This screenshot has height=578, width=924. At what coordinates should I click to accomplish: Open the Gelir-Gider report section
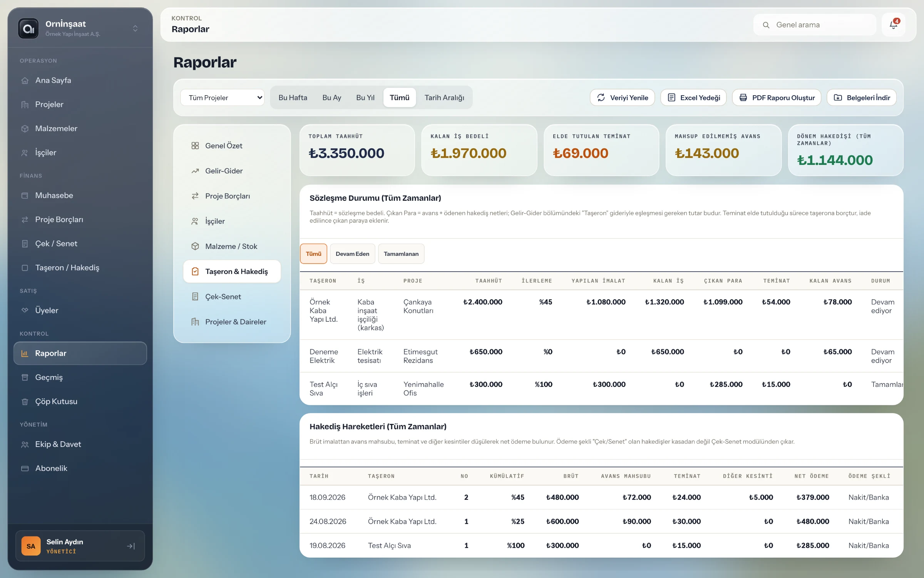point(232,171)
